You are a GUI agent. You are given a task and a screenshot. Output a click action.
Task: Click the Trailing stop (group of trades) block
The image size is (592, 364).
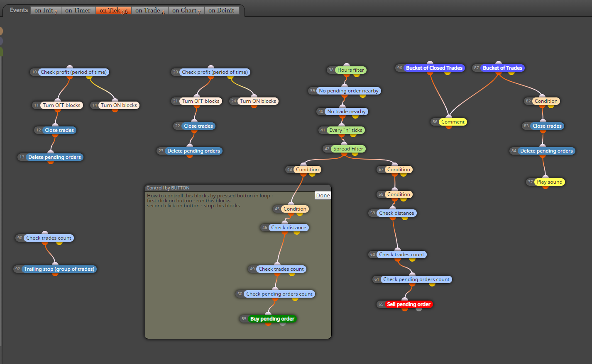(x=59, y=269)
